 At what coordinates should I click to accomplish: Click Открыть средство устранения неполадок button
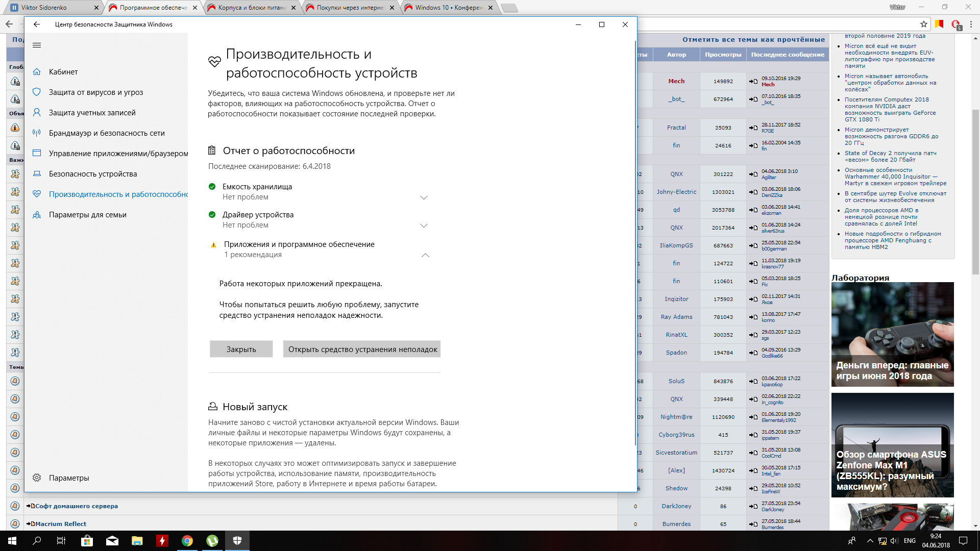click(x=362, y=349)
